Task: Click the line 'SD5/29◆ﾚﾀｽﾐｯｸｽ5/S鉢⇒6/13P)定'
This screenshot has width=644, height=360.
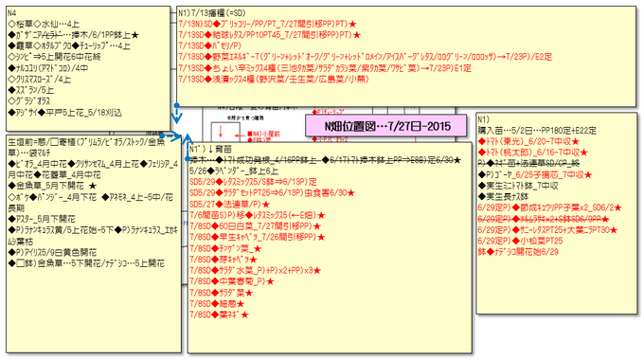Action: coord(253,182)
